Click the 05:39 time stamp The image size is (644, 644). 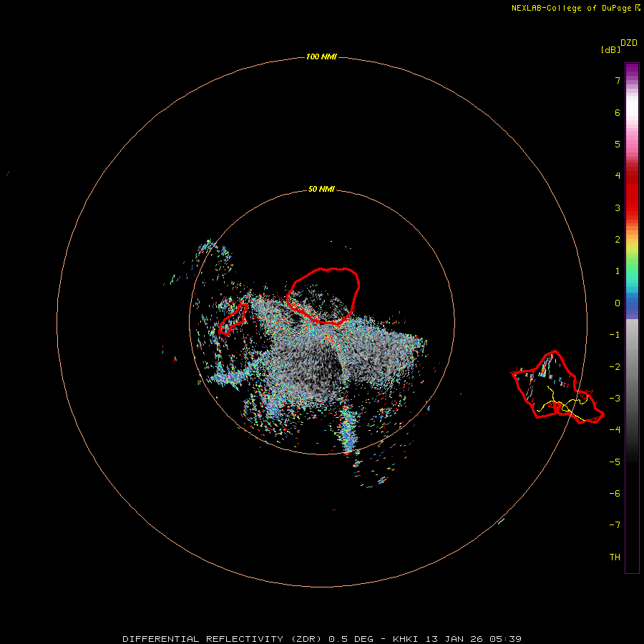coord(506,639)
